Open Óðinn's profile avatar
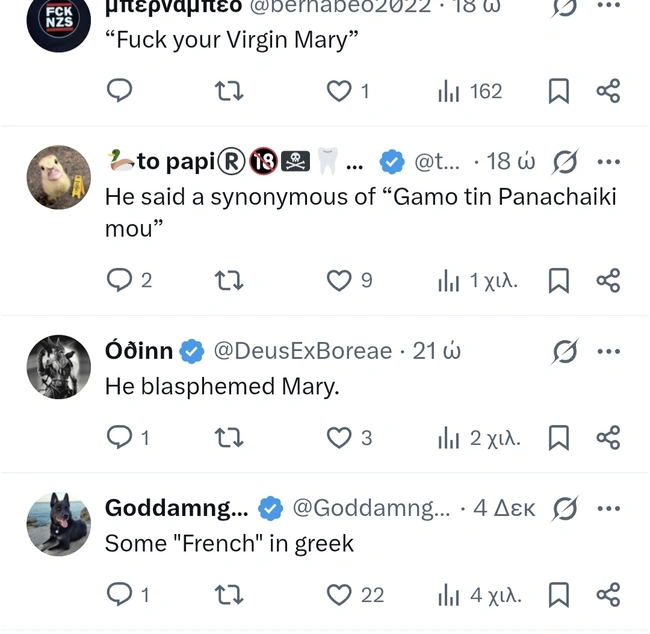The image size is (650, 634). tap(59, 367)
